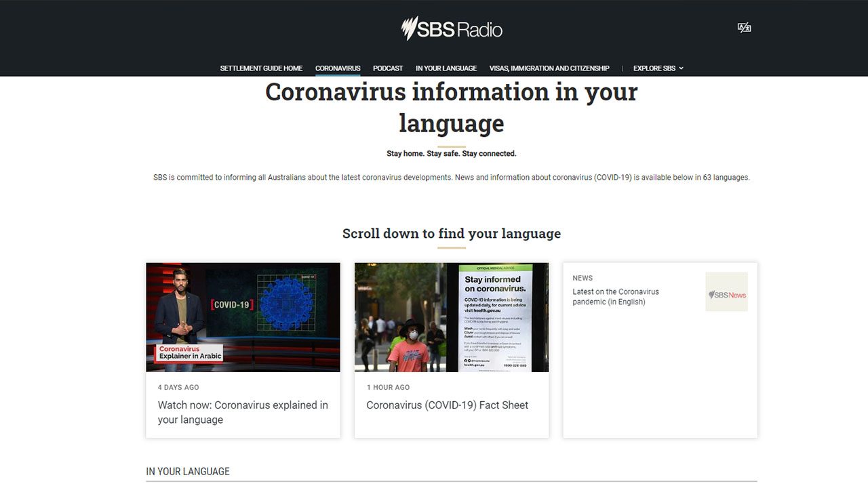Select the Coronavirus nav item
Viewport: 868px width, 488px height.
338,68
